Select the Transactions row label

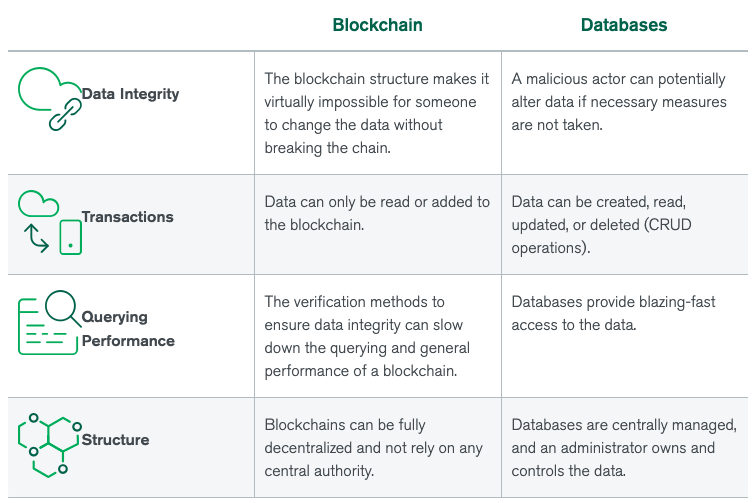pos(128,217)
